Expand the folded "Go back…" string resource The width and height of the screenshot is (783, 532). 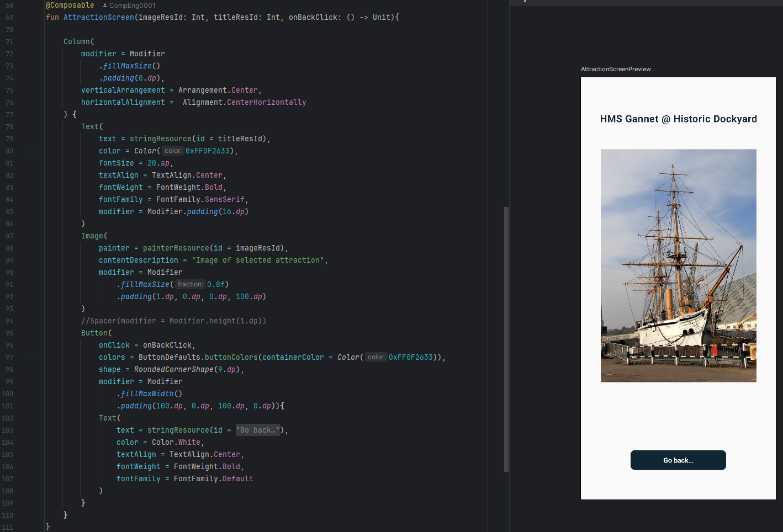click(258, 430)
